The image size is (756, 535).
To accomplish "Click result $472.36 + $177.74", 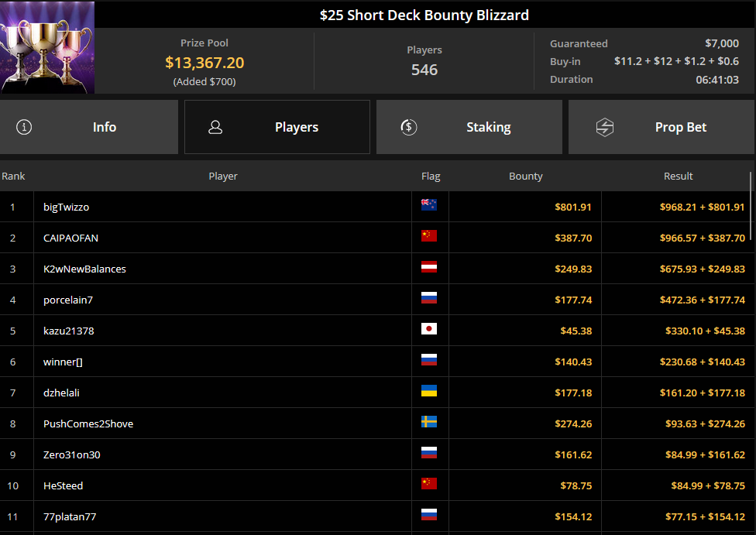I will tap(702, 300).
